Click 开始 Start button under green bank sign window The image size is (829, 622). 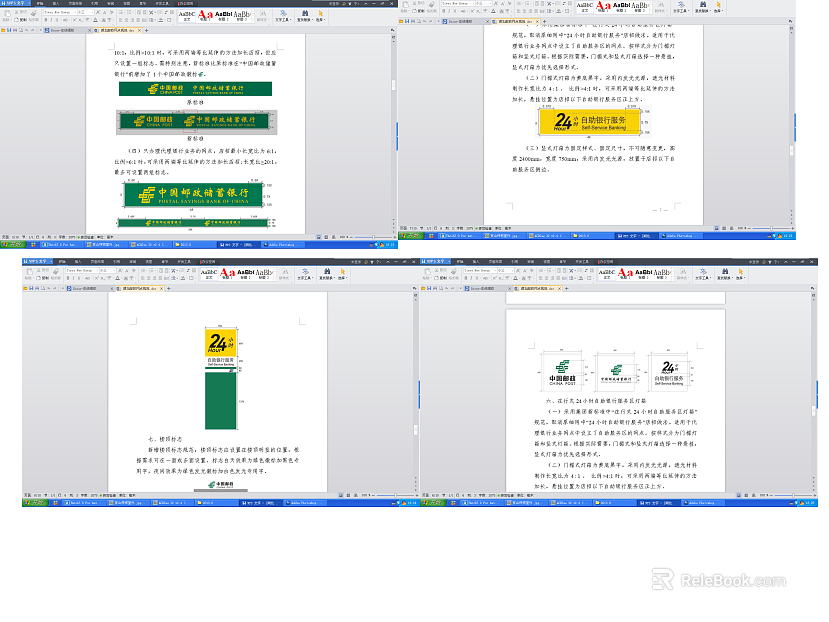(x=13, y=244)
